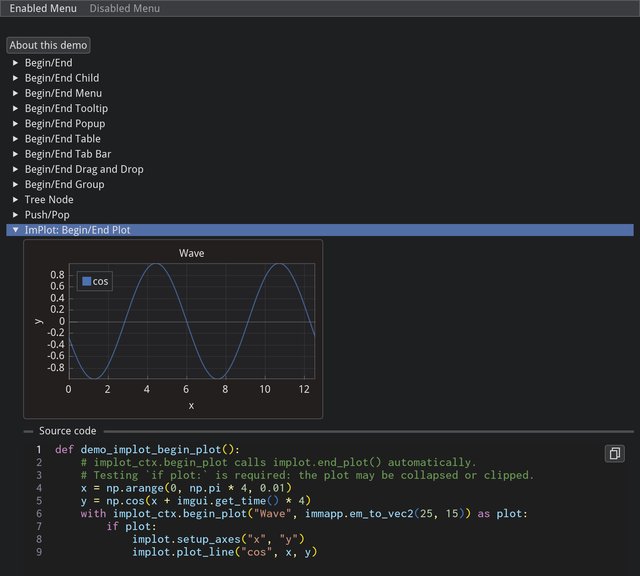Screen dimensions: 640x576
Task: Click the comment about implot.end_plot() automatically
Action: (x=278, y=462)
